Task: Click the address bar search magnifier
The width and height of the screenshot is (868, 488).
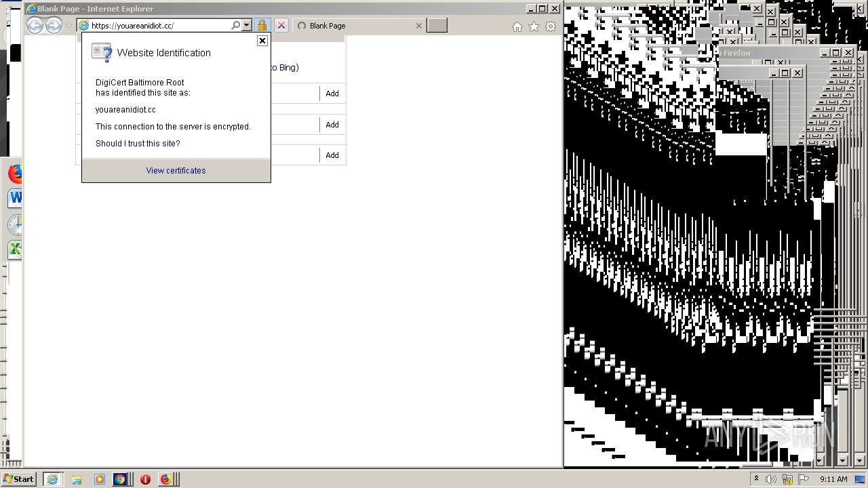Action: pyautogui.click(x=235, y=26)
